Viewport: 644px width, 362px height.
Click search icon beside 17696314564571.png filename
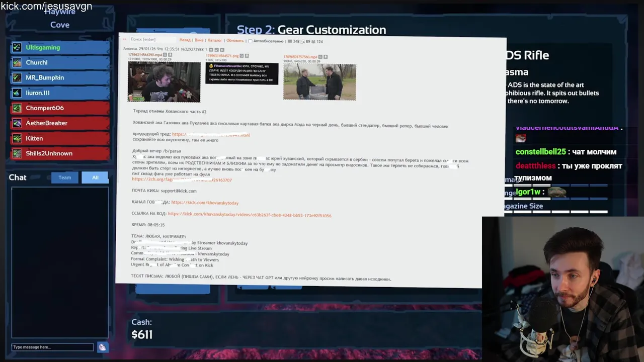[242, 56]
